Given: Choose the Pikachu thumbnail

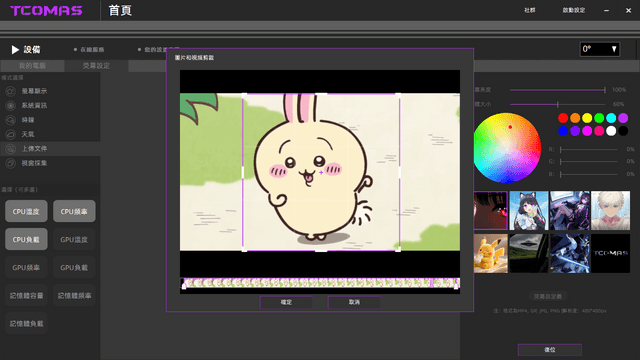Looking at the screenshot, I should (x=491, y=253).
